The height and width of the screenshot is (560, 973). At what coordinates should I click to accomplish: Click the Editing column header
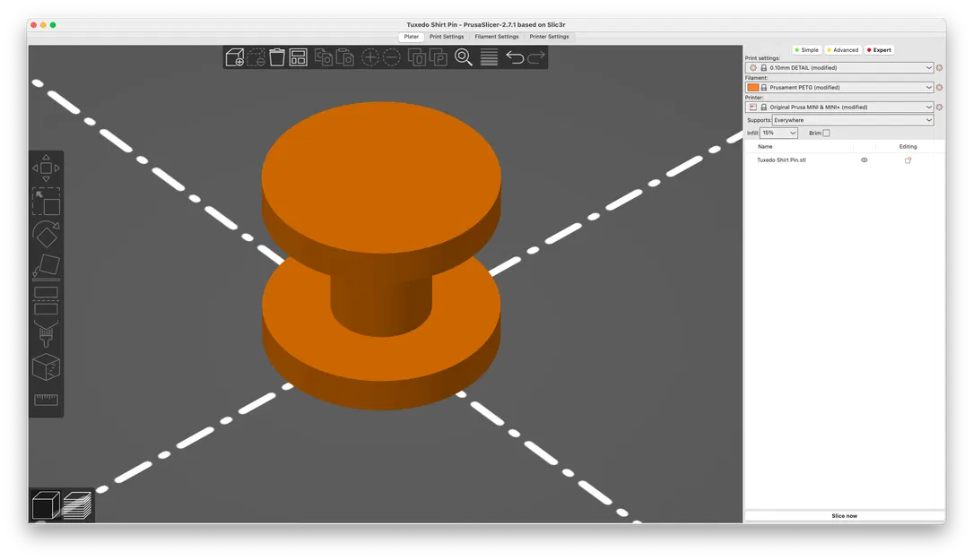(908, 146)
